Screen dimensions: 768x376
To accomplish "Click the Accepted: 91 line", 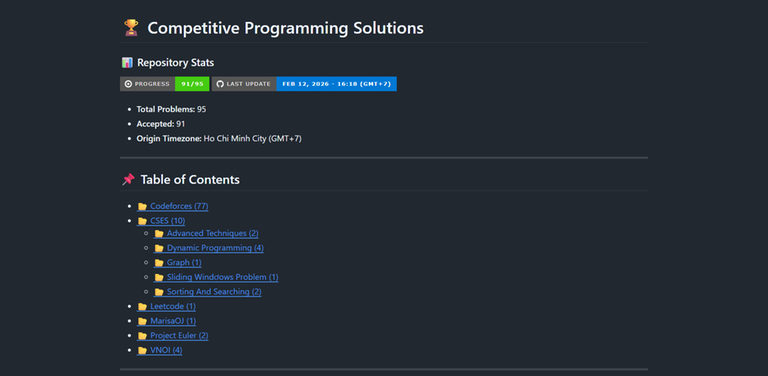I will (x=161, y=124).
